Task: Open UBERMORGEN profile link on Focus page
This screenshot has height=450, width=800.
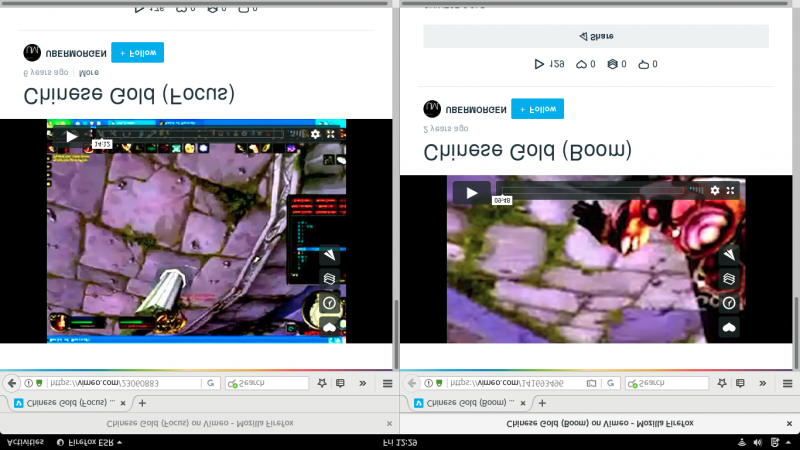Action: point(76,54)
